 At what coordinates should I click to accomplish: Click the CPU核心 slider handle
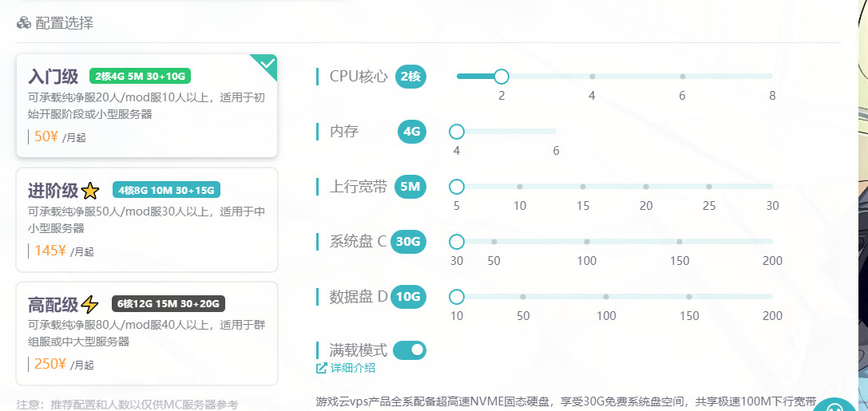point(501,77)
